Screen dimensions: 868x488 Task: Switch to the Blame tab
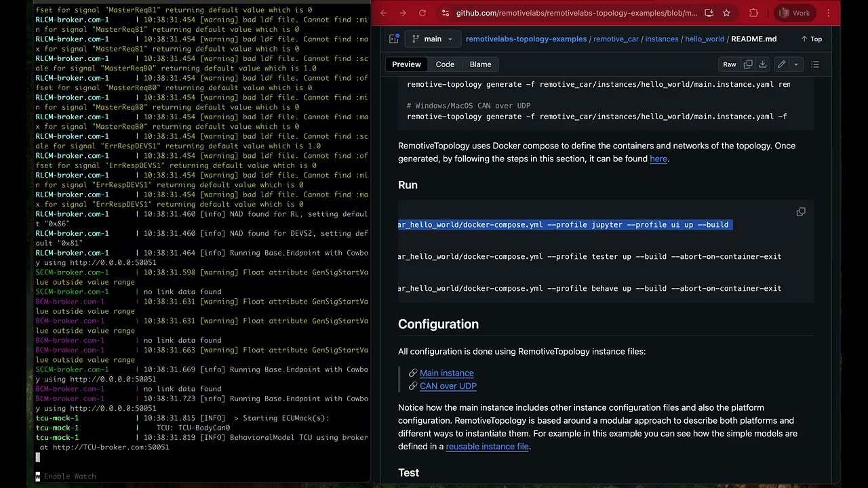tap(480, 64)
